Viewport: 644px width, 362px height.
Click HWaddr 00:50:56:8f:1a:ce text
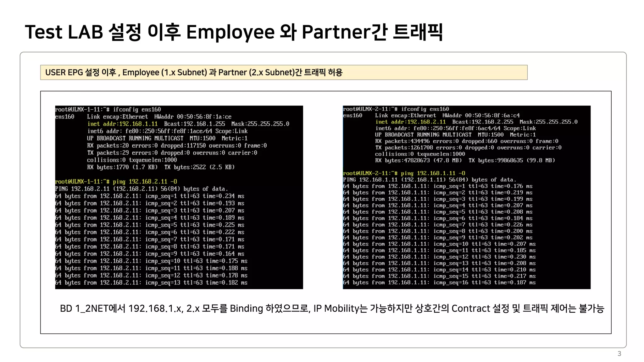pyautogui.click(x=193, y=117)
